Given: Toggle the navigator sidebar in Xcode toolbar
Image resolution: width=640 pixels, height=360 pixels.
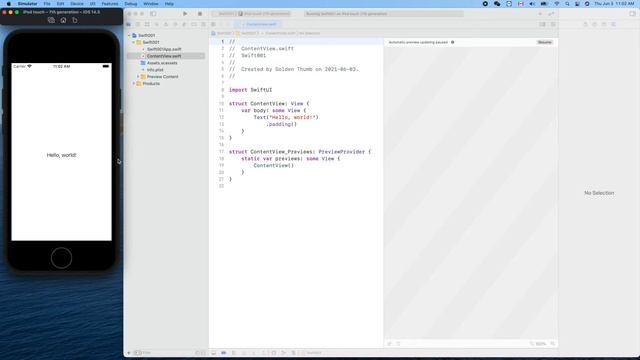Looking at the screenshot, I should pos(153,14).
